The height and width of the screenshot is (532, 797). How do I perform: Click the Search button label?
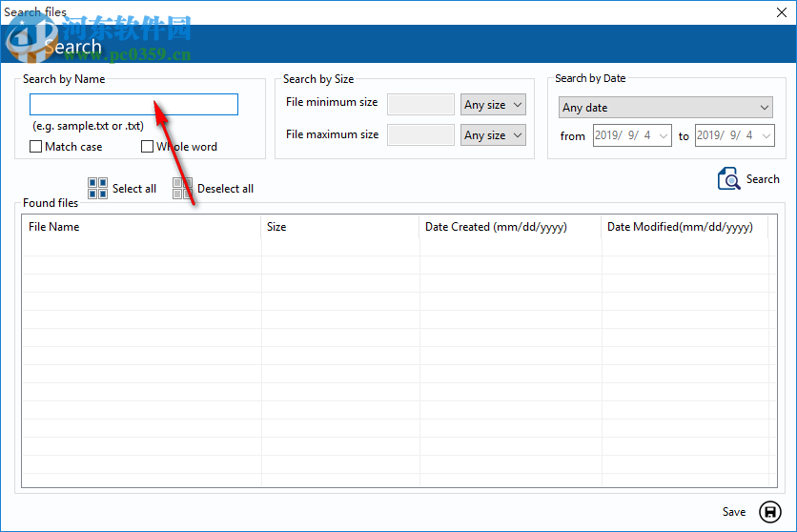tap(763, 179)
